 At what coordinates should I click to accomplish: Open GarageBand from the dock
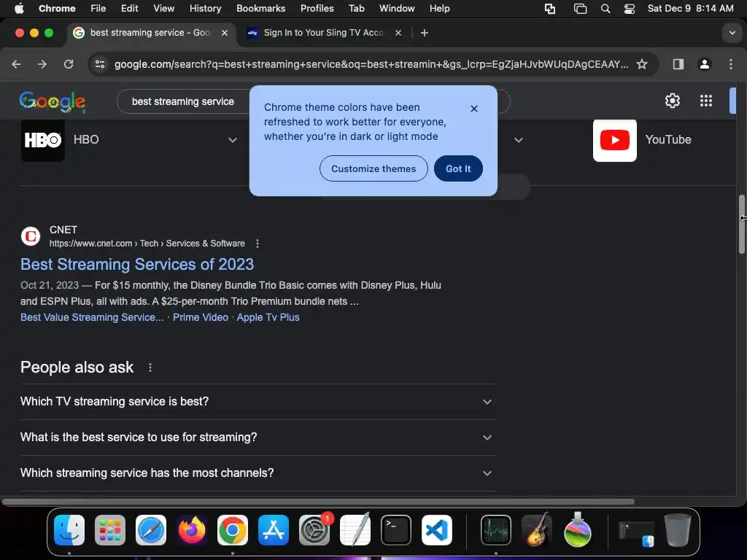tap(537, 530)
